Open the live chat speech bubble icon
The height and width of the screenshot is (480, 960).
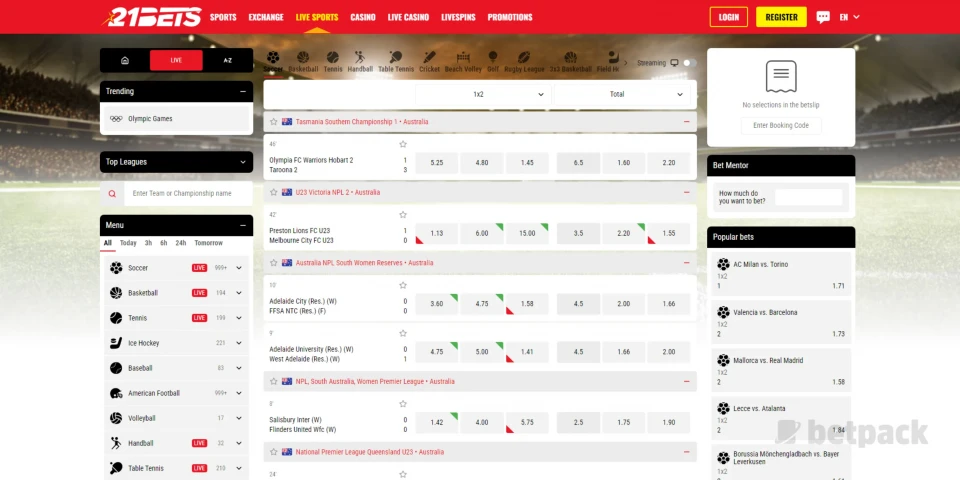(x=823, y=17)
